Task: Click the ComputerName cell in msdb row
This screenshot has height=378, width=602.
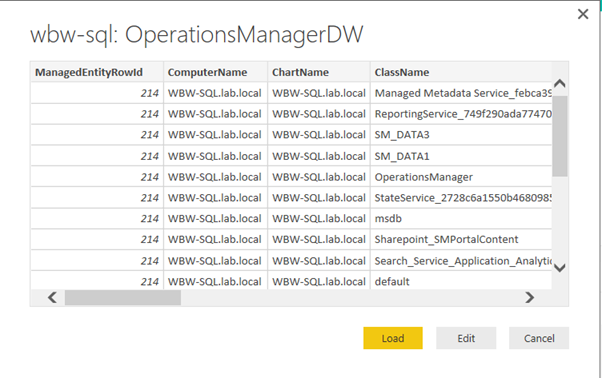Action: click(215, 218)
